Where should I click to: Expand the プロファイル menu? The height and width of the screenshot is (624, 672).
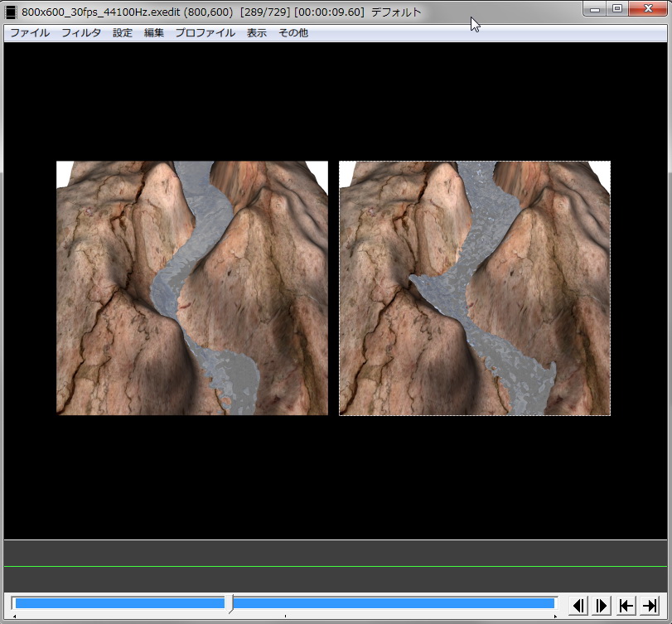205,33
